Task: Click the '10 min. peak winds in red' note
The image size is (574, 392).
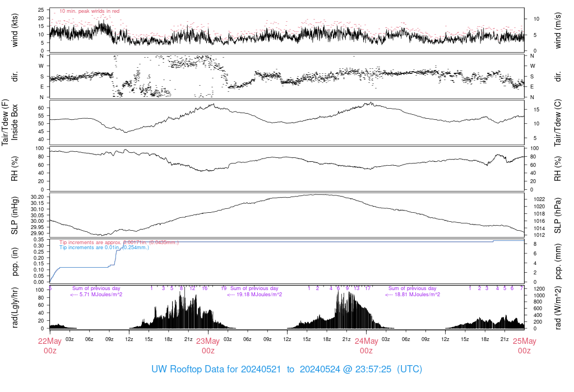Action: [89, 11]
